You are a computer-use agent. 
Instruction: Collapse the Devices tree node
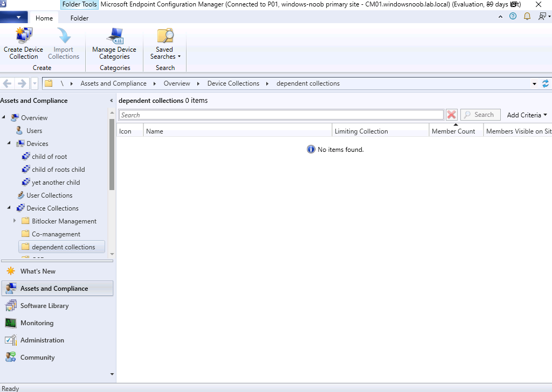click(9, 143)
